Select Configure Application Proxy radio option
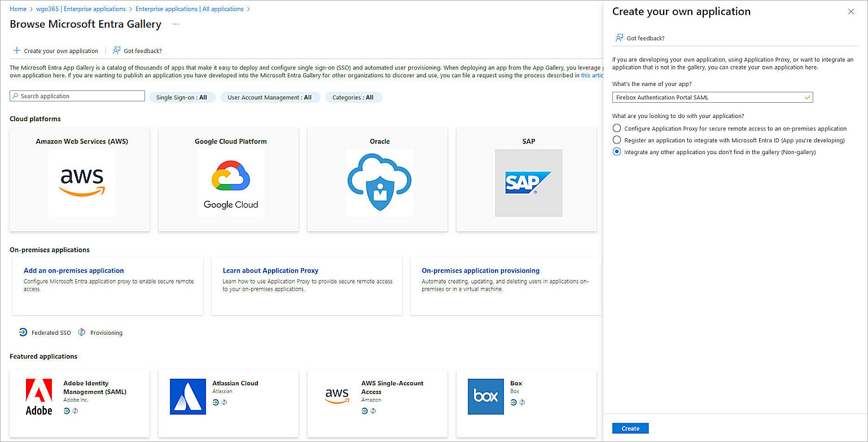 pyautogui.click(x=616, y=128)
